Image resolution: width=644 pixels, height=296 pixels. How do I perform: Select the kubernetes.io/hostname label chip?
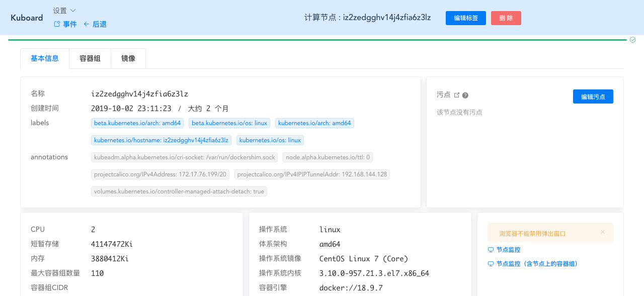160,140
